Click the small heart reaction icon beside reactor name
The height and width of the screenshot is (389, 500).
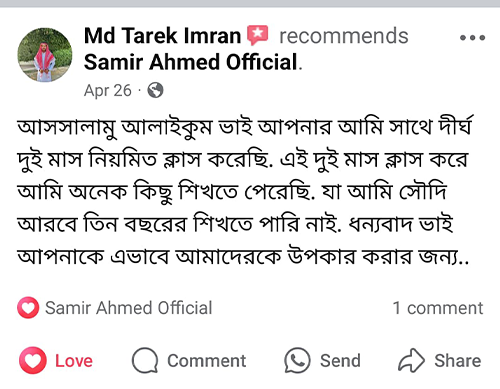coord(28,307)
